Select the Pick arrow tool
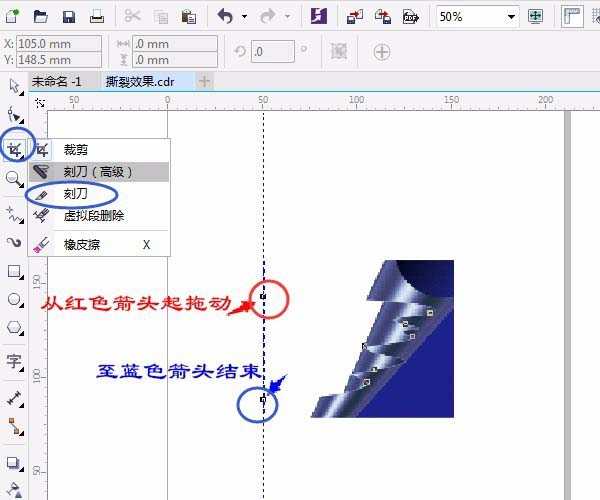This screenshot has height=500, width=600. coord(14,86)
